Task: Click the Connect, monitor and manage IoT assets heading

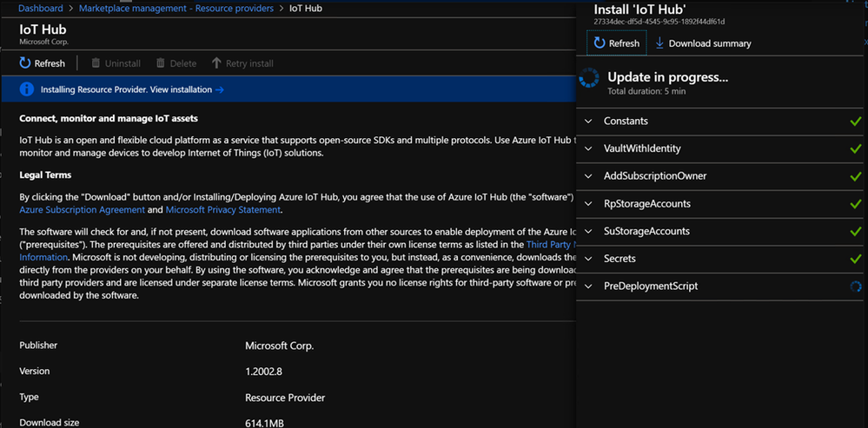Action: click(109, 118)
